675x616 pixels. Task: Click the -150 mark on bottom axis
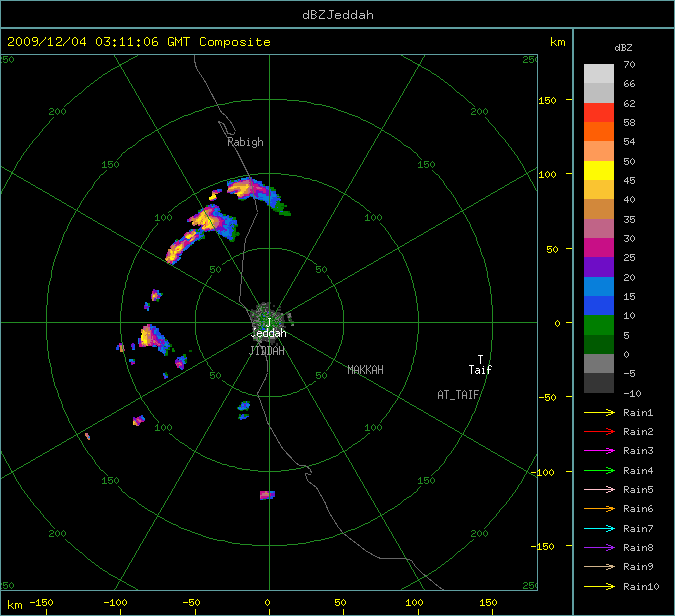[41, 602]
